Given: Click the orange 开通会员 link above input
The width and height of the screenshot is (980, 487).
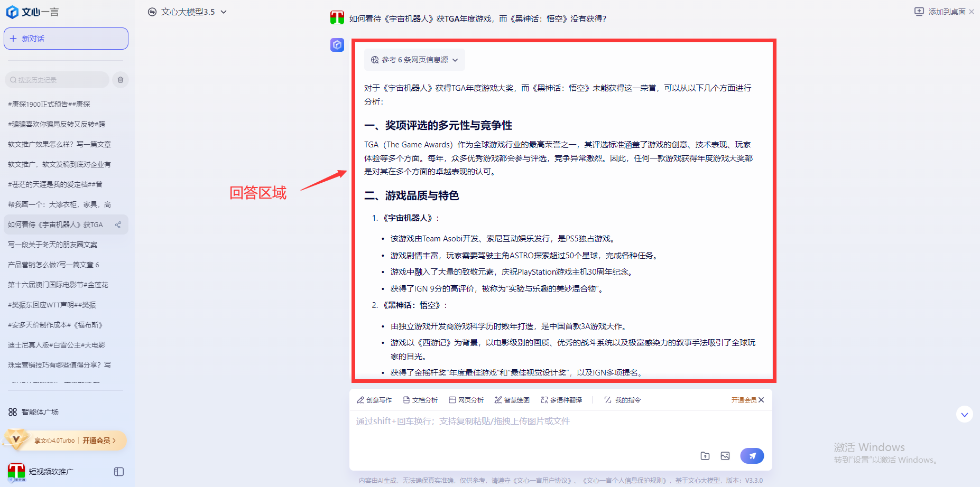Looking at the screenshot, I should (744, 400).
